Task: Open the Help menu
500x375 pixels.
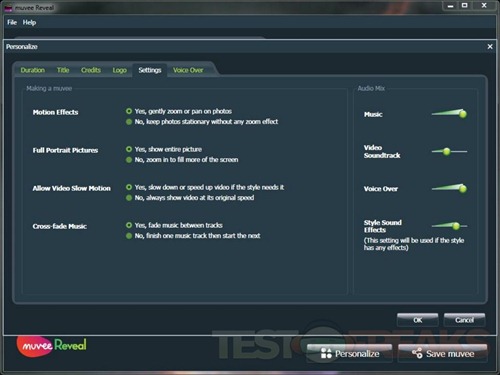Action: (x=29, y=22)
